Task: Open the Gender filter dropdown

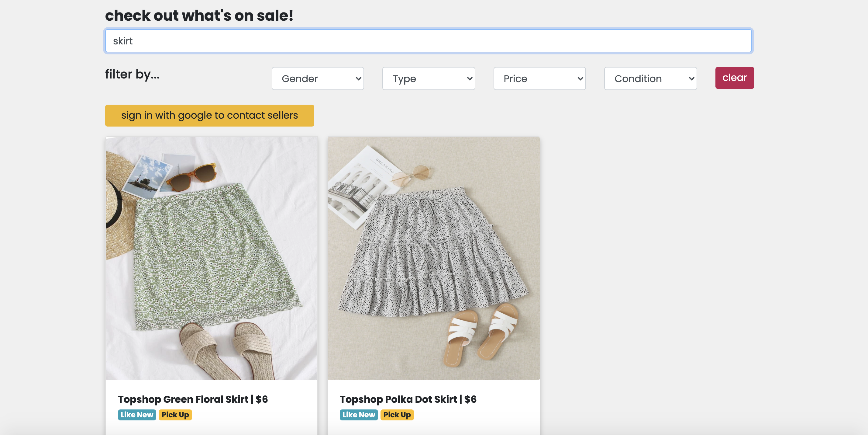Action: (317, 78)
